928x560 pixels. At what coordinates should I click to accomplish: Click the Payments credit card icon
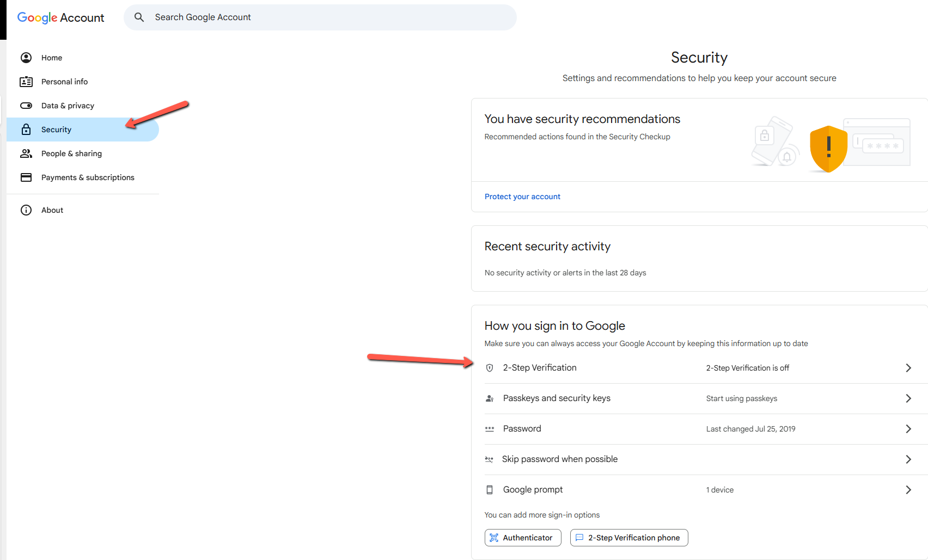[x=26, y=177]
